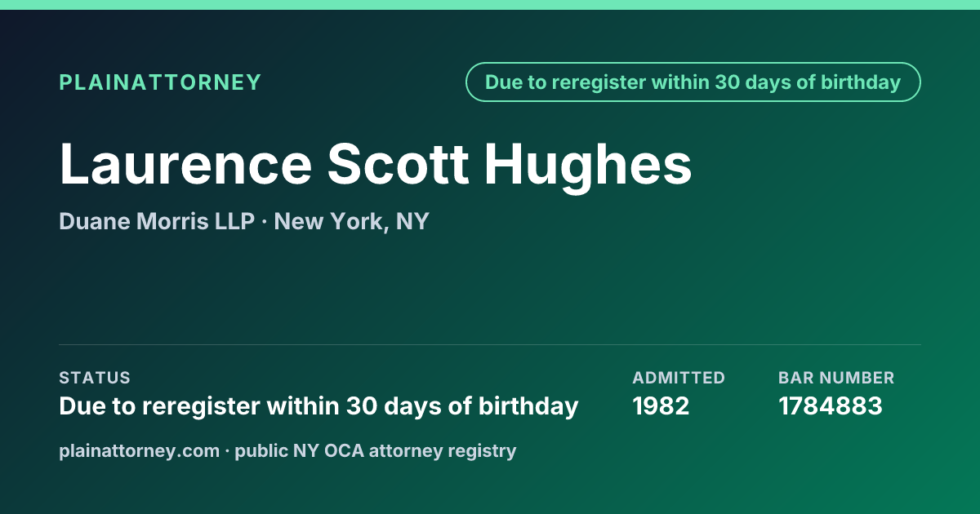Click the mint green accent bar at top

490,5
